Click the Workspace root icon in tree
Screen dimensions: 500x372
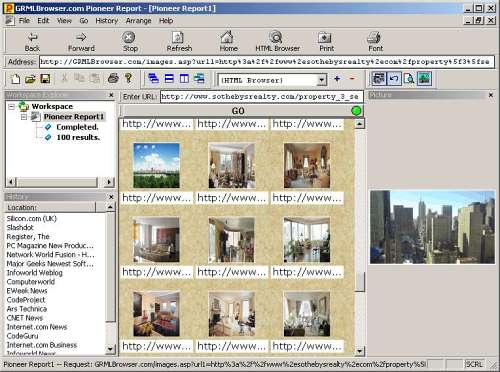point(24,106)
